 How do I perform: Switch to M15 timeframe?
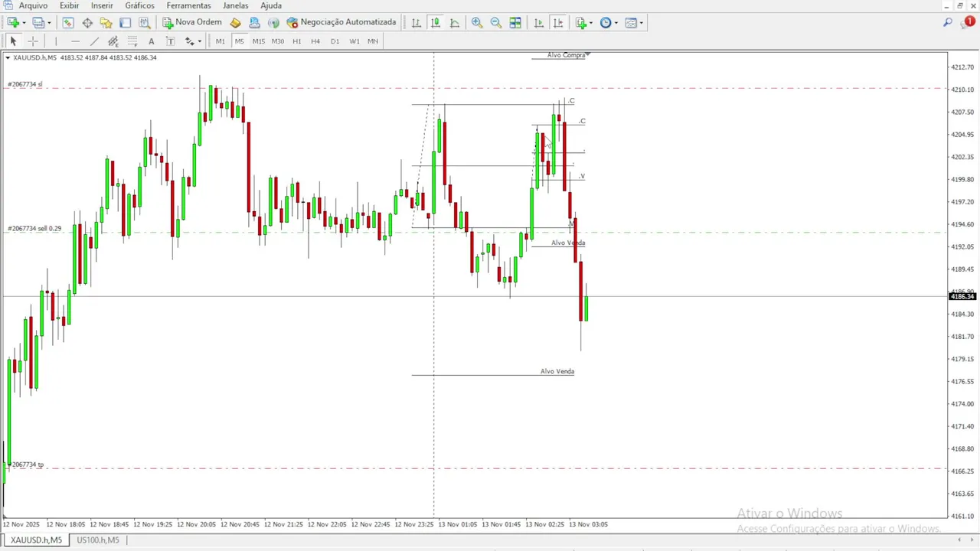(259, 41)
